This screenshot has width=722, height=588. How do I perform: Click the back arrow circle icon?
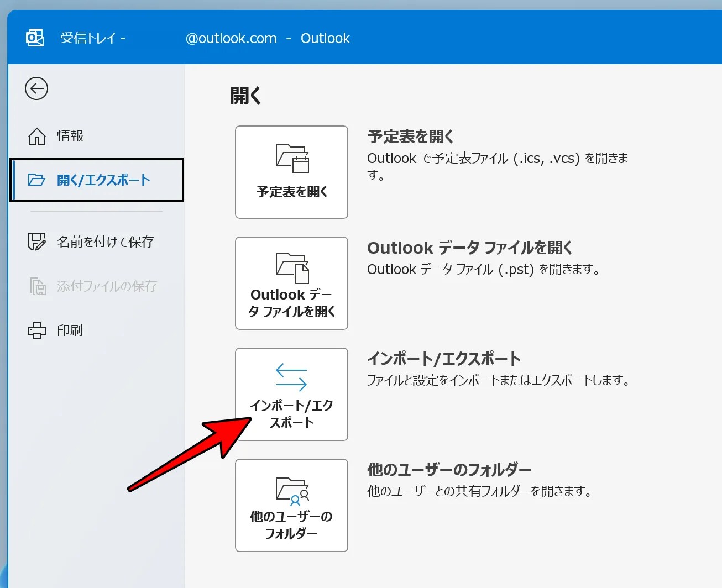pyautogui.click(x=36, y=88)
